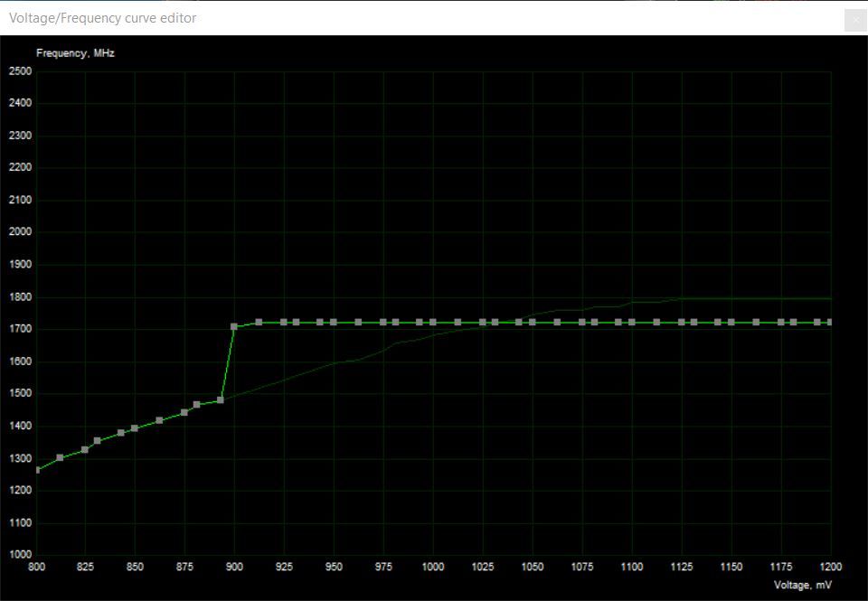Viewport: 868px width, 601px height.
Task: Click the 1025 voltage axis value
Action: [483, 567]
